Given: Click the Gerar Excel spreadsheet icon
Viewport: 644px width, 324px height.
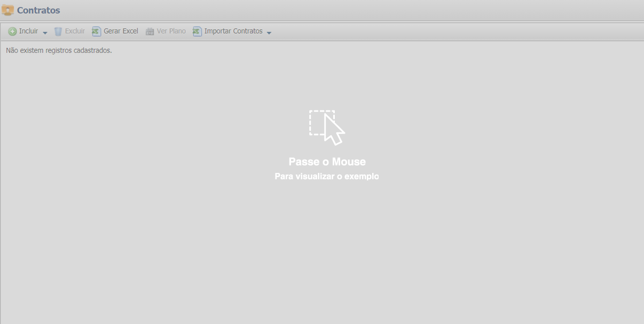Looking at the screenshot, I should 96,31.
